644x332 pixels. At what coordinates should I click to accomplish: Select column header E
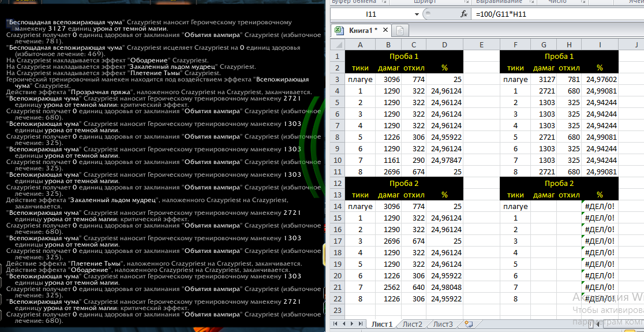click(481, 44)
